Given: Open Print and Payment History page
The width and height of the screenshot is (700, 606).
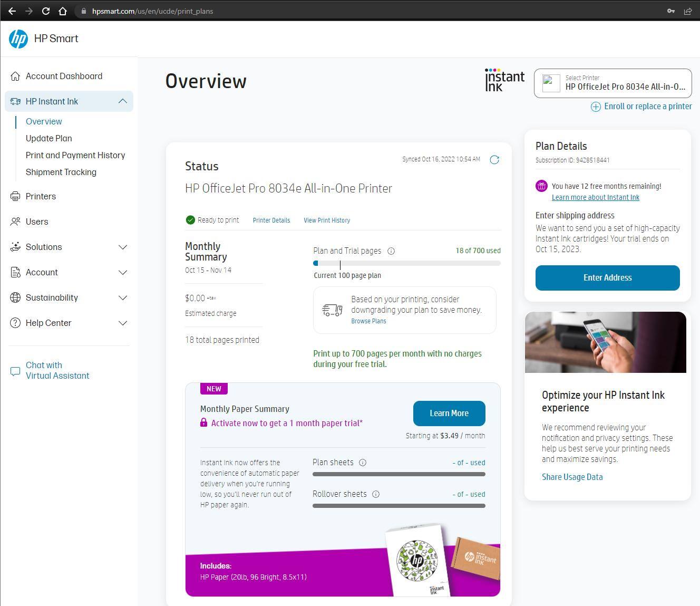Looking at the screenshot, I should 75,155.
